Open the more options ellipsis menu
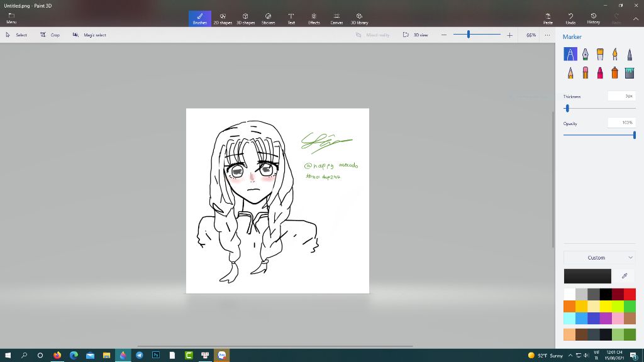Viewport: 644px width, 362px height. [547, 35]
